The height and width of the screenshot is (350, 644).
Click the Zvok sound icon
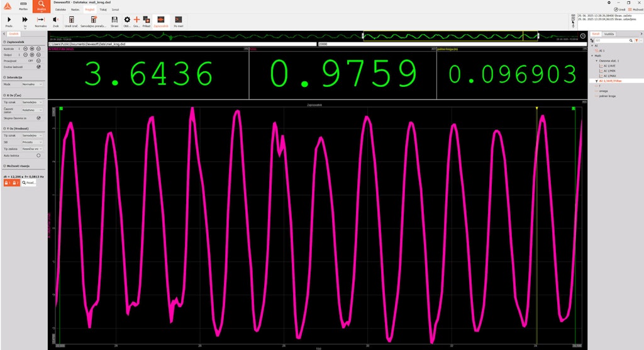click(x=55, y=21)
